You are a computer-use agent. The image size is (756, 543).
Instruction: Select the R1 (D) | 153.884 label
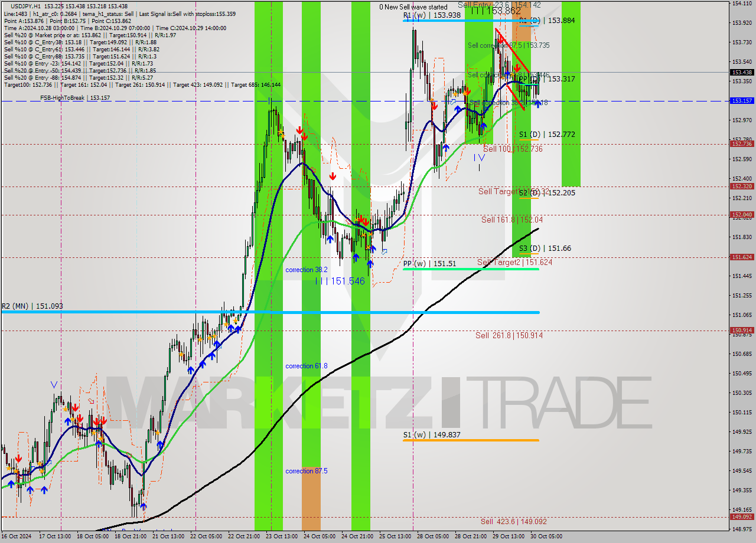point(547,20)
